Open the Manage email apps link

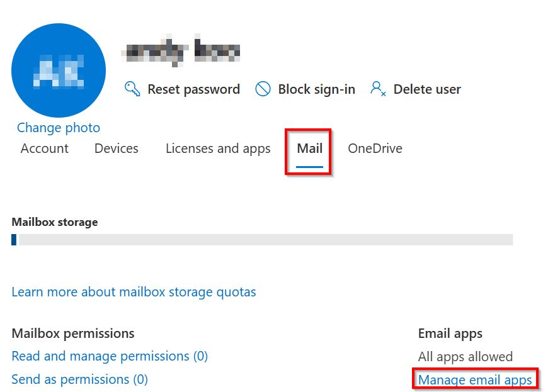tap(475, 379)
